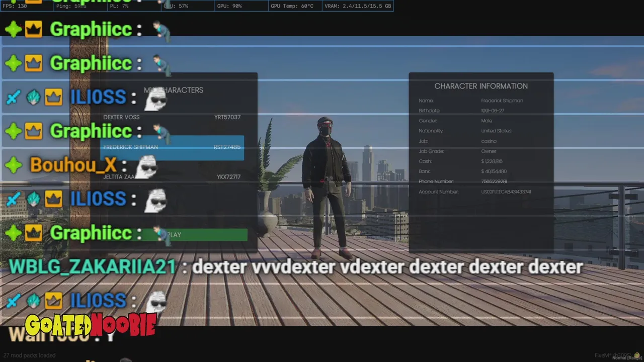The image size is (644, 362).
Task: Click the sunglasses emote after Bouhou_X
Action: tap(146, 166)
